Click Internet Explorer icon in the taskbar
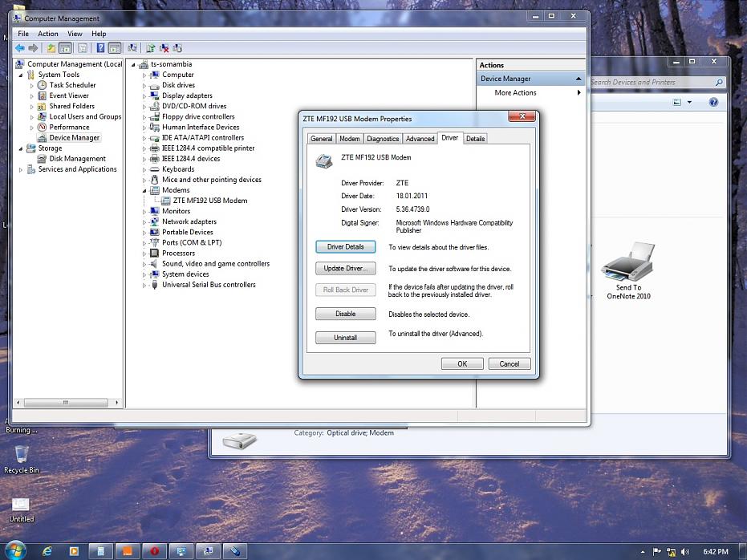Viewport: 747px width, 560px height. (x=47, y=551)
